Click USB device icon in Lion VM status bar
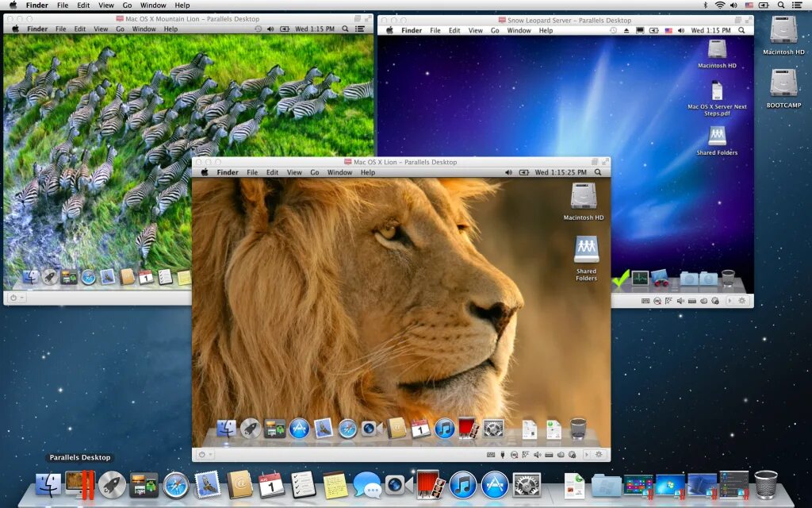The image size is (812, 508). pyautogui.click(x=502, y=455)
